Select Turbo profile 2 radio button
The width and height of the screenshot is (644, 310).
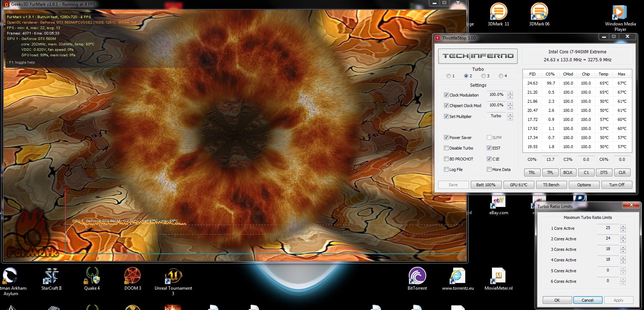coord(466,76)
